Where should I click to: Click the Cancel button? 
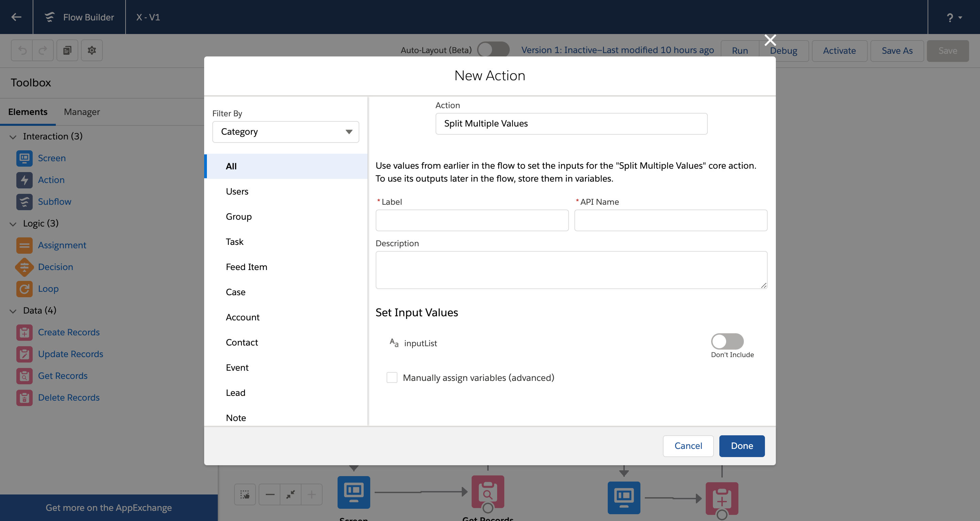click(688, 446)
